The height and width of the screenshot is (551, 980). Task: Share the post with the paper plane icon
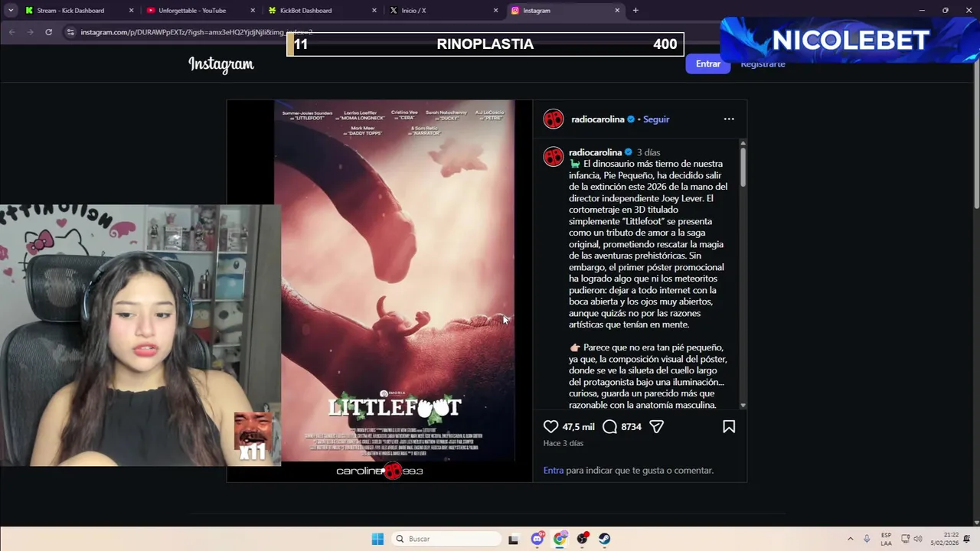pos(656,426)
